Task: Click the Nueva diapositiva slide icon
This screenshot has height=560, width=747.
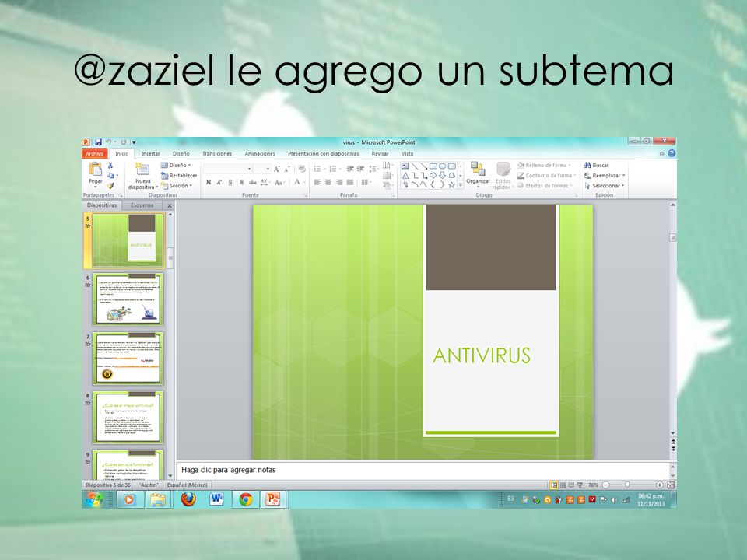Action: [142, 169]
